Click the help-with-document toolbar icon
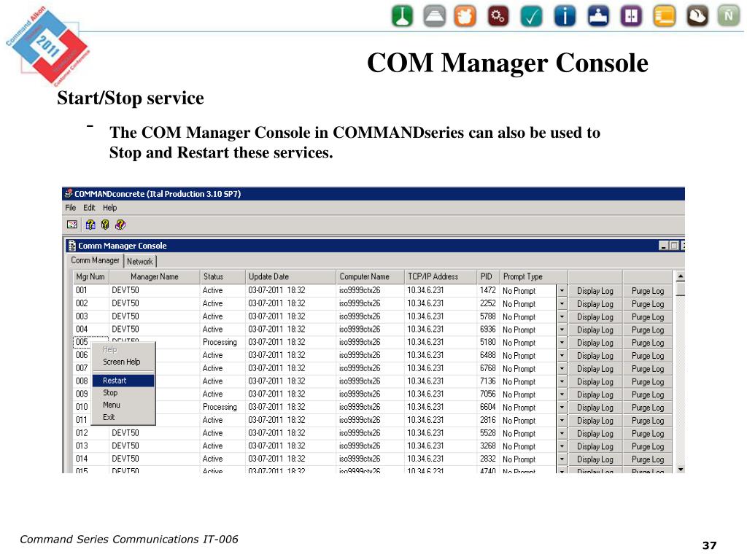Image resolution: width=747 pixels, height=560 pixels. point(90,225)
